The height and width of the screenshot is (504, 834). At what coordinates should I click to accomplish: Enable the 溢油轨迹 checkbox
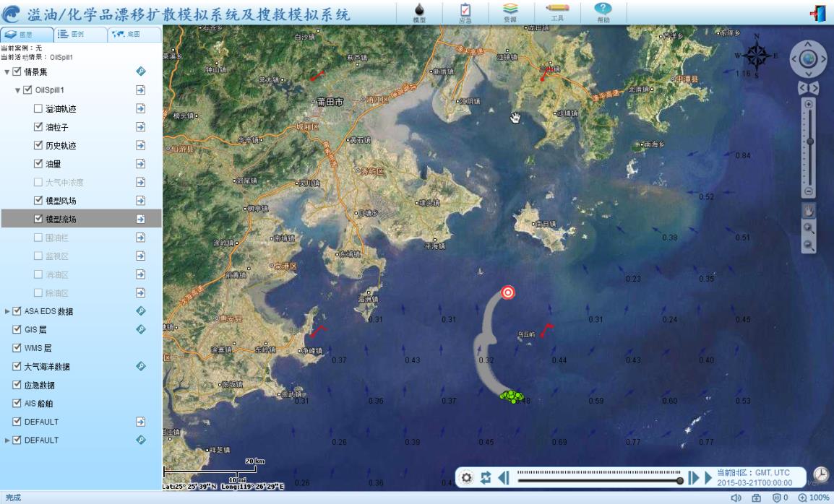[x=39, y=109]
